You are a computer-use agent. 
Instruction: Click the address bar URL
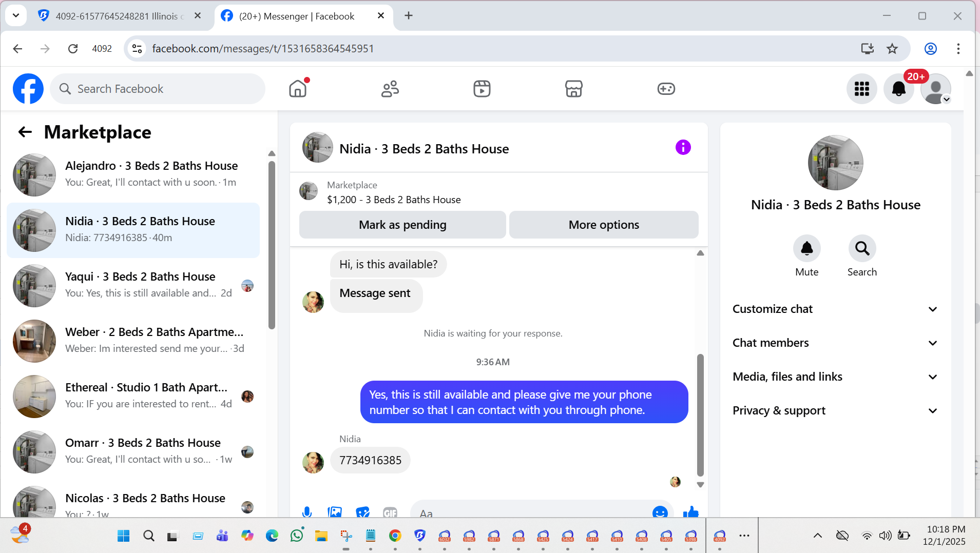click(263, 49)
